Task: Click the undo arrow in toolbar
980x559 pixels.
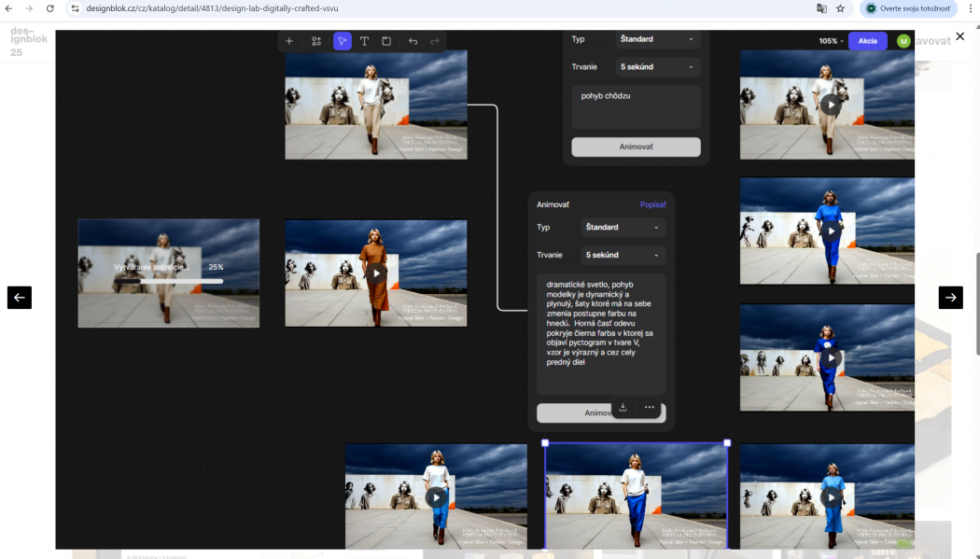Action: (x=413, y=41)
